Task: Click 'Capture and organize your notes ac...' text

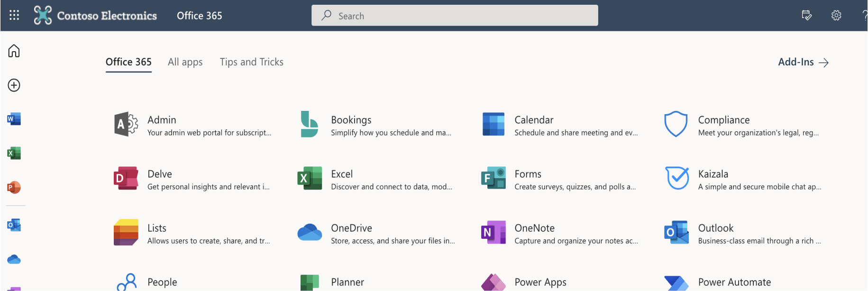Action: pos(576,241)
